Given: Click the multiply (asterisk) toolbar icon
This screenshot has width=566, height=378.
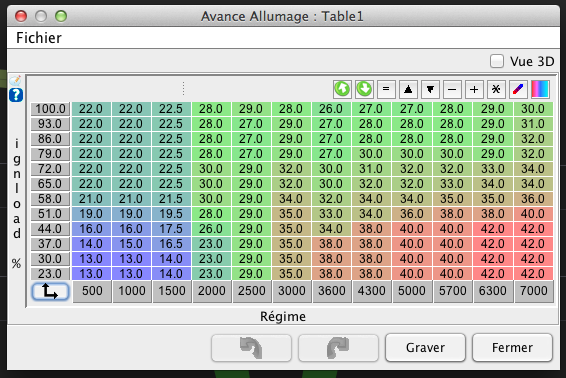Looking at the screenshot, I should (496, 89).
